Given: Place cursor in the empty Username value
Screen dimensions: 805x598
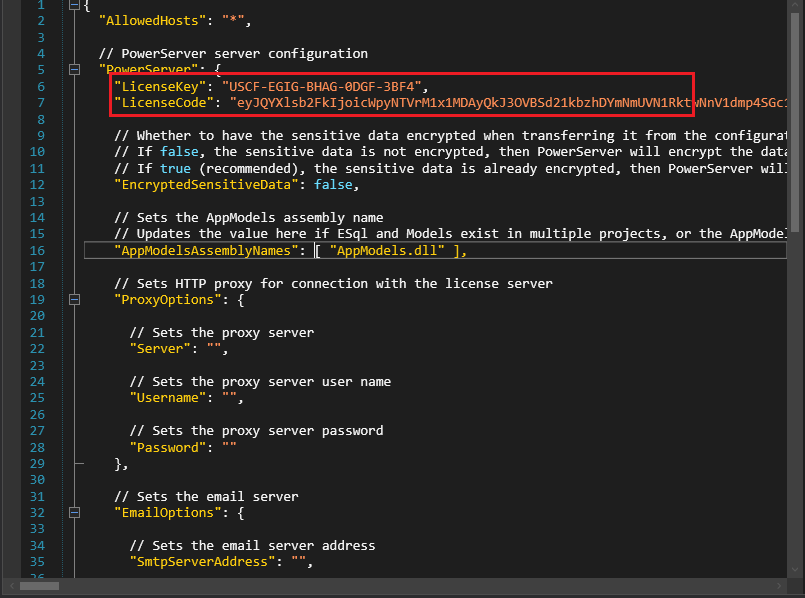Looking at the screenshot, I should click(x=229, y=398).
